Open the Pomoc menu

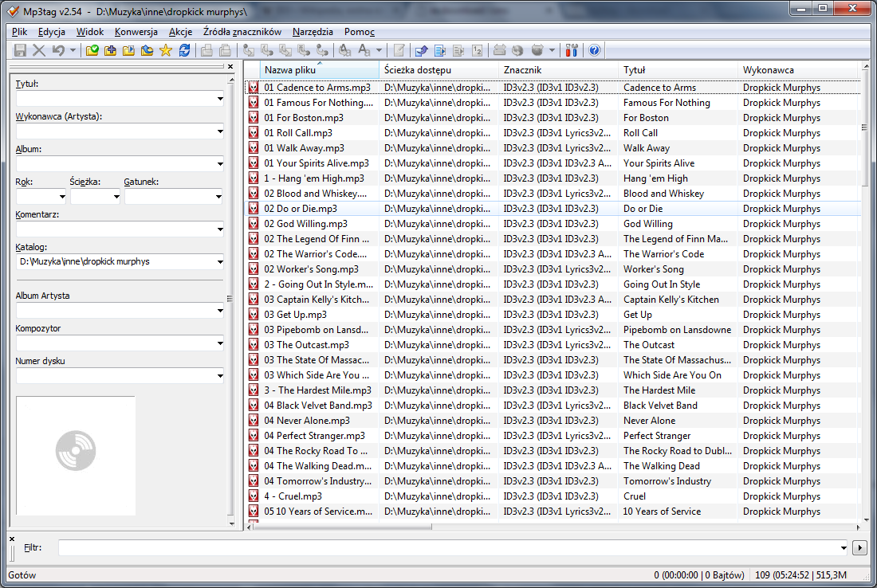click(359, 32)
